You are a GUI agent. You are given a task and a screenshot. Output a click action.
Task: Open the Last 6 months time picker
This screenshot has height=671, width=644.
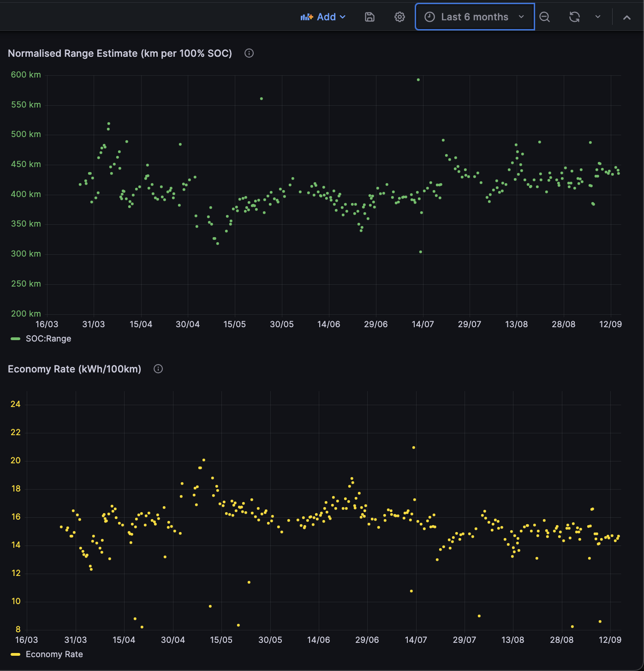click(475, 17)
